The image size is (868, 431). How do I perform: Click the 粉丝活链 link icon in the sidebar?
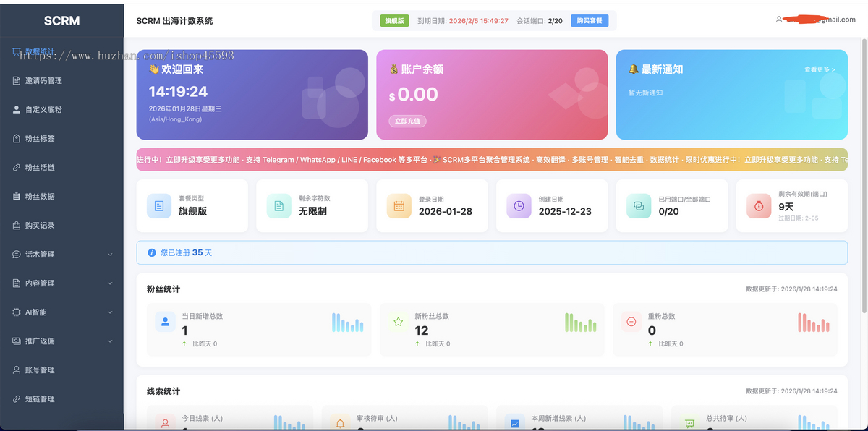pyautogui.click(x=17, y=168)
